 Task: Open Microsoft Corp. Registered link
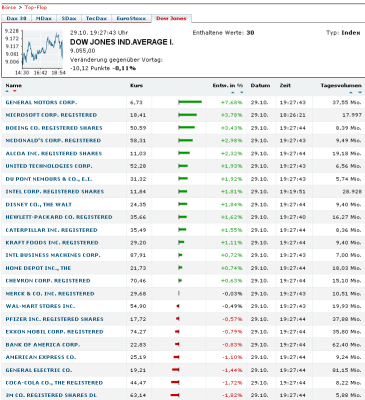click(x=51, y=115)
